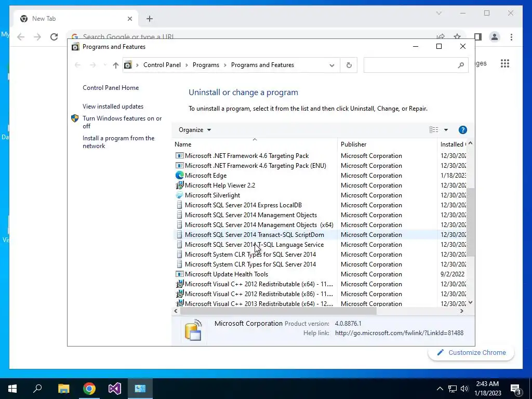Open the recent locations dropdown arrow
532x399 pixels.
point(104,65)
